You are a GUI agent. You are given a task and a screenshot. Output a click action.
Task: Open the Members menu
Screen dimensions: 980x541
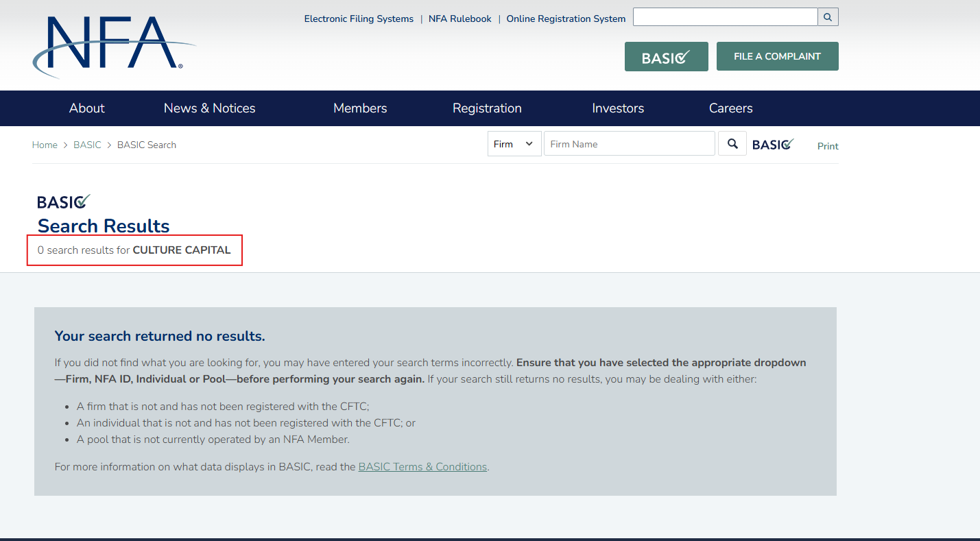click(360, 108)
